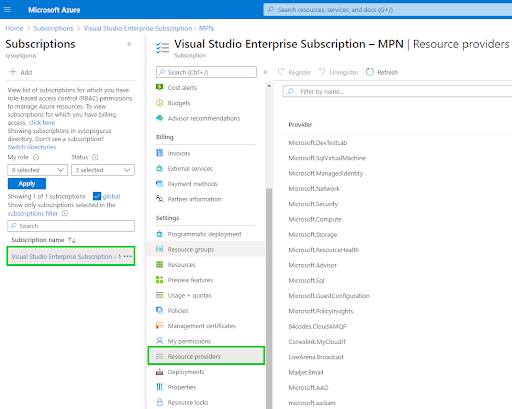Collapse the Subscriptions panel
This screenshot has width=512, height=409.
point(129,44)
